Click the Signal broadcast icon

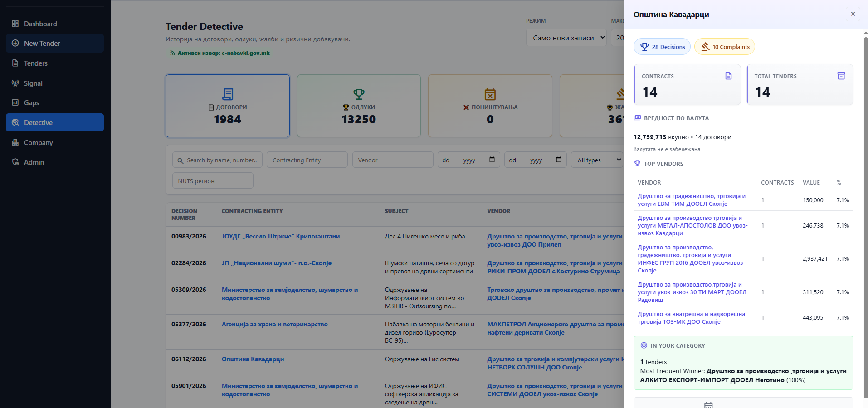pyautogui.click(x=15, y=83)
